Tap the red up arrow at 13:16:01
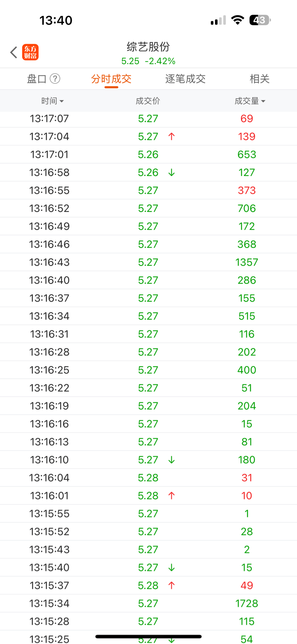Viewport: 297px width, 644px height. [172, 496]
